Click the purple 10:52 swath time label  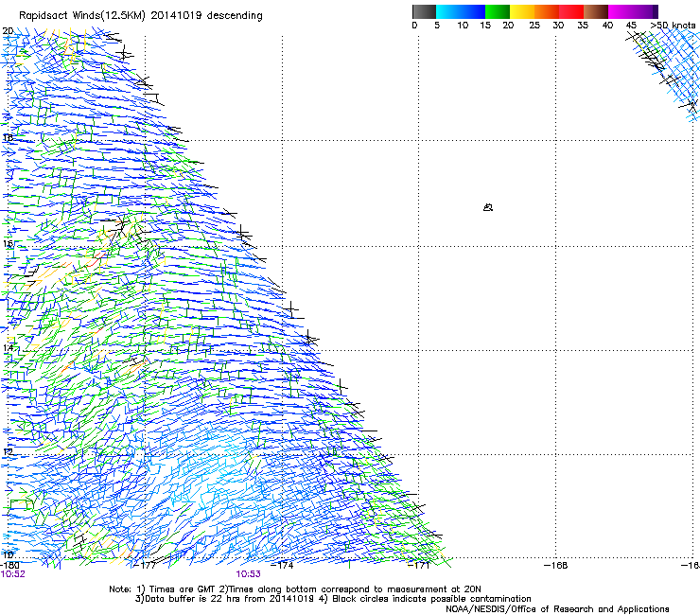(x=12, y=574)
